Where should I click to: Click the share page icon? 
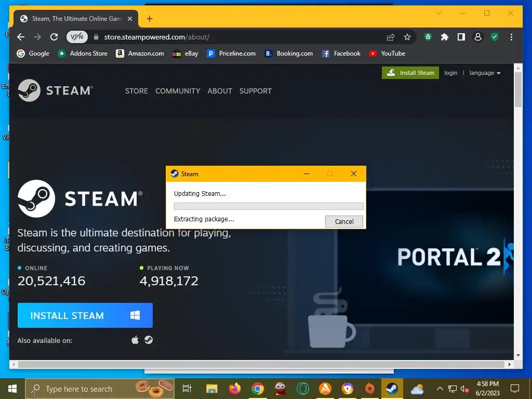pos(391,37)
